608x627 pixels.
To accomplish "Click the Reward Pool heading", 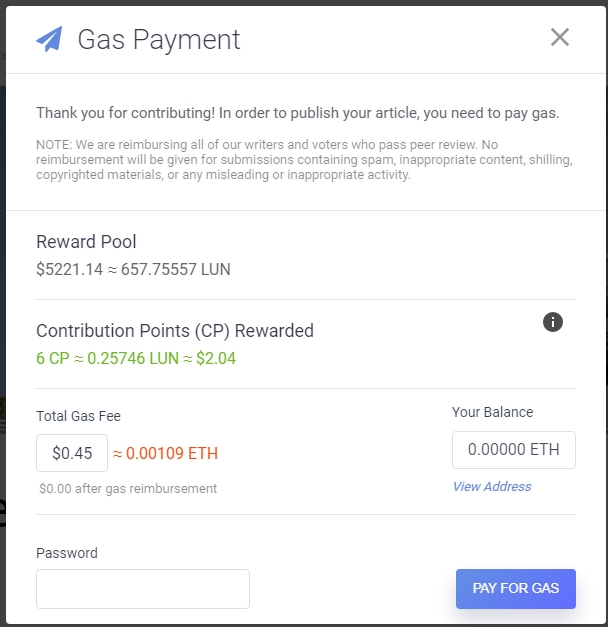I will [86, 242].
